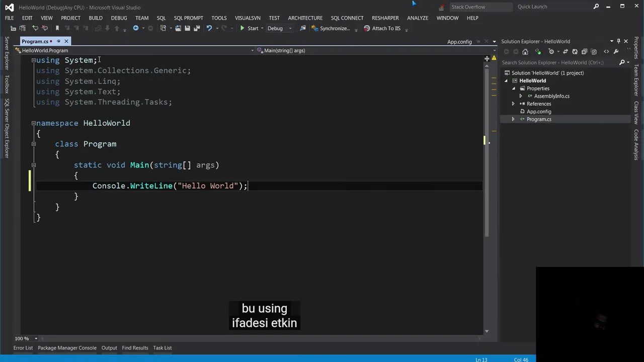Click the yellow warning indicator above scrollbar

(494, 58)
